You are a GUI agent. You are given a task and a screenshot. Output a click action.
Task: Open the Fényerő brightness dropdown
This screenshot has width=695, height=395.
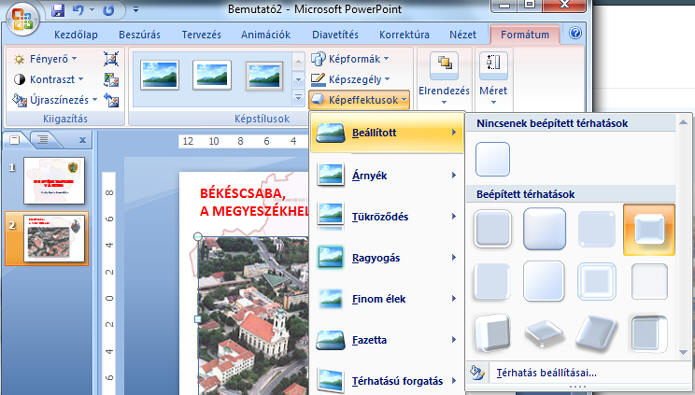(46, 59)
